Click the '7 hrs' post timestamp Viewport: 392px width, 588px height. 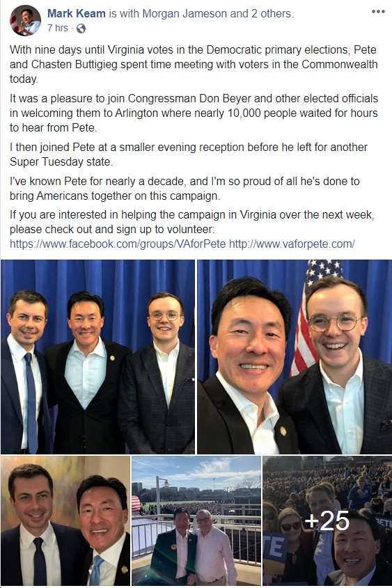(57, 28)
